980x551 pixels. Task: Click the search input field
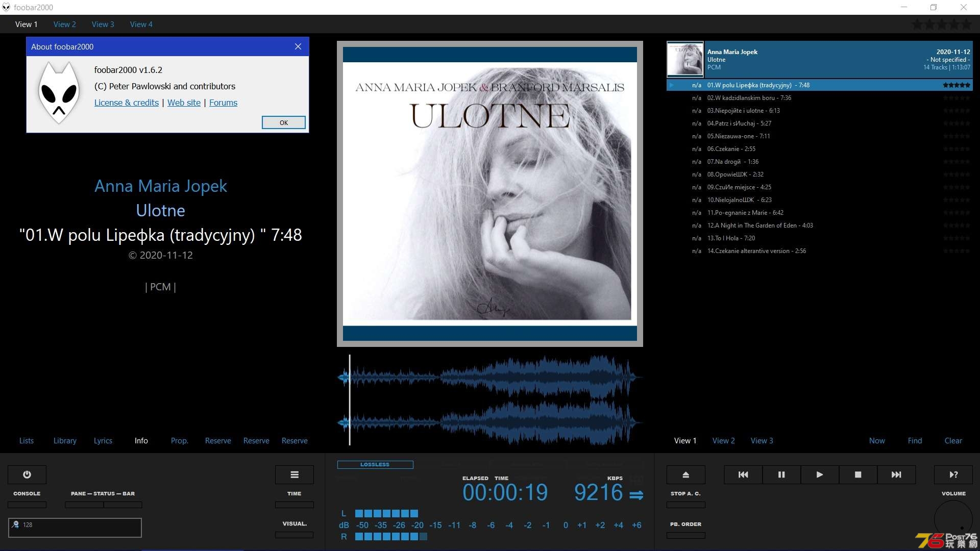pyautogui.click(x=75, y=528)
